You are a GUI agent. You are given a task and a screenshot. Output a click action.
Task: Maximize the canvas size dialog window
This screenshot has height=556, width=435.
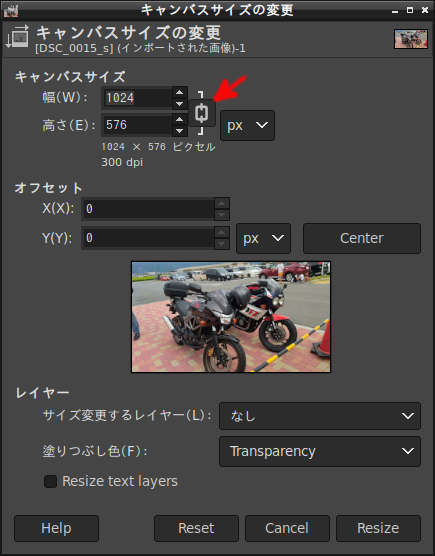[410, 10]
